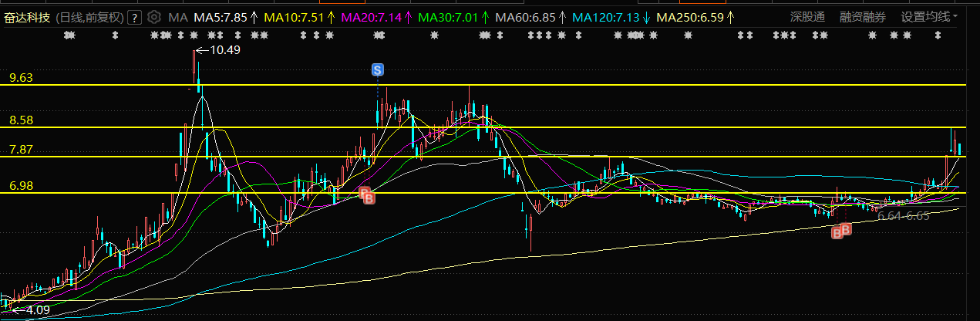Select the MA250:6.59 indicator value
The image size is (980, 321).
point(691,16)
